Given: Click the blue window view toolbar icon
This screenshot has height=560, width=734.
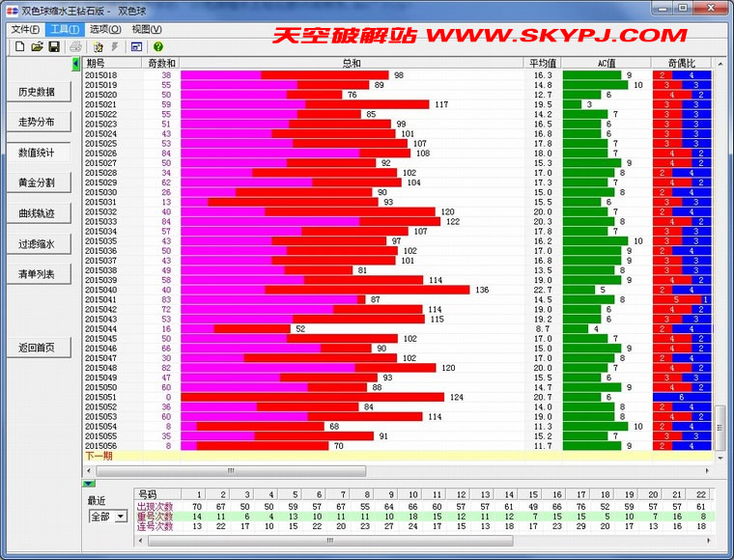Looking at the screenshot, I should [x=137, y=46].
